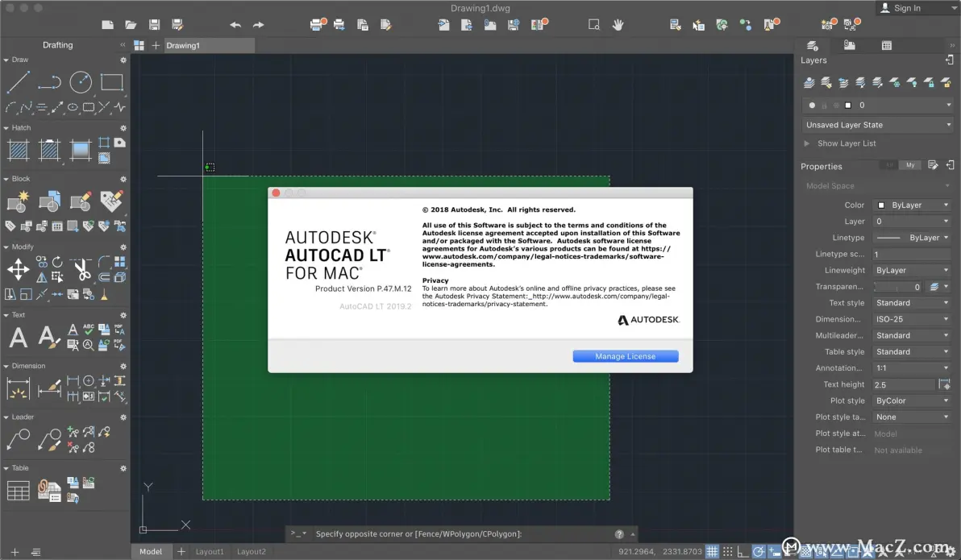Viewport: 961px width, 560px height.
Task: Activate the Move tool in Modify panel
Action: tap(19, 269)
